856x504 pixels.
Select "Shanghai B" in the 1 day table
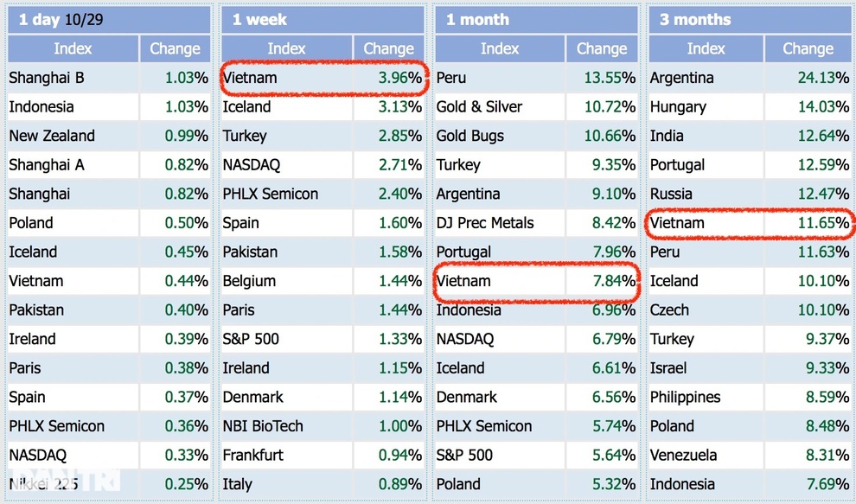tap(47, 78)
